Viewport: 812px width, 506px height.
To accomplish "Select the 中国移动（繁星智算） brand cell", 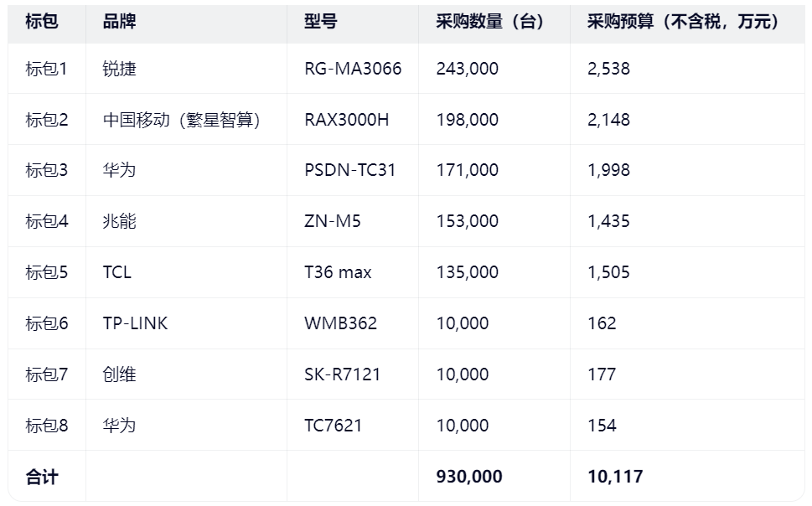I will pyautogui.click(x=182, y=120).
